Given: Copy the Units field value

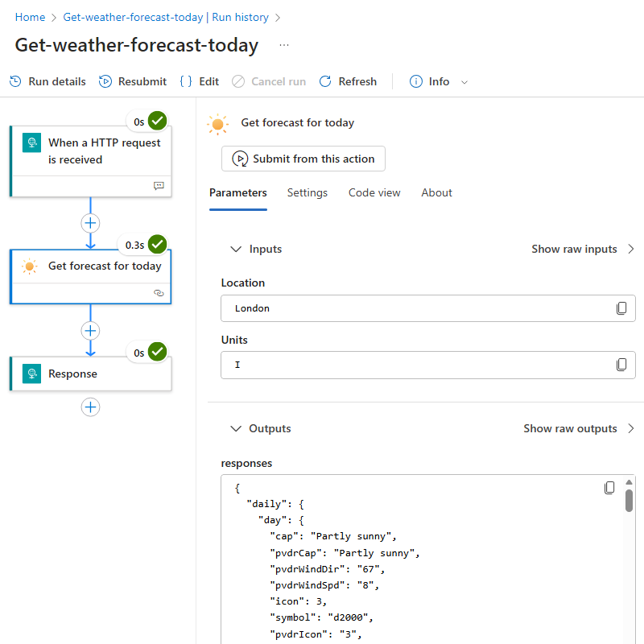Looking at the screenshot, I should click(x=621, y=365).
